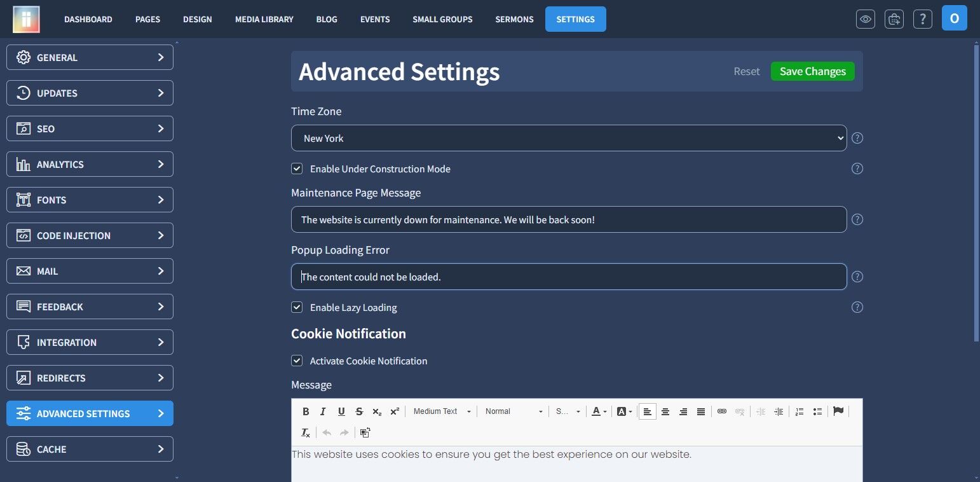Align message text to the right
The height and width of the screenshot is (482, 980).
tap(683, 411)
